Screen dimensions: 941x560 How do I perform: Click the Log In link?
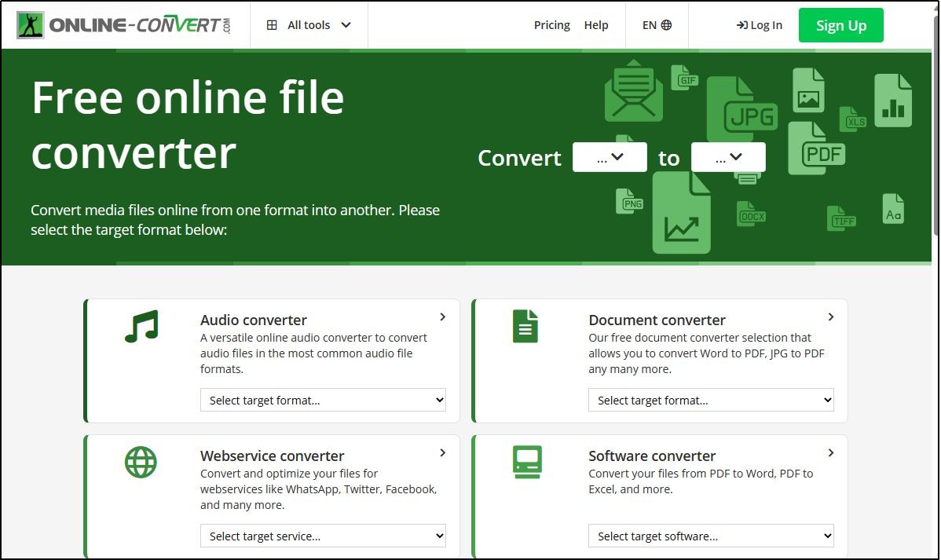click(x=760, y=25)
